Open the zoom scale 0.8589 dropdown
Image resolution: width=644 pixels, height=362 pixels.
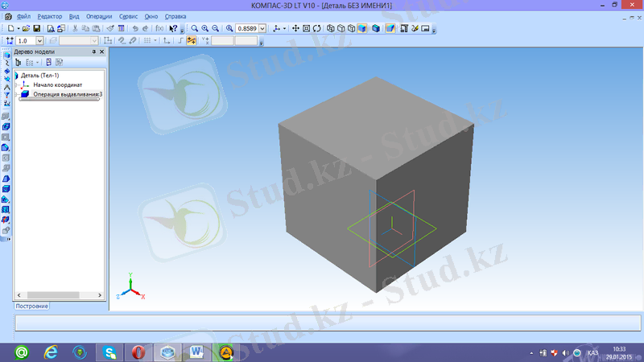[x=265, y=28]
